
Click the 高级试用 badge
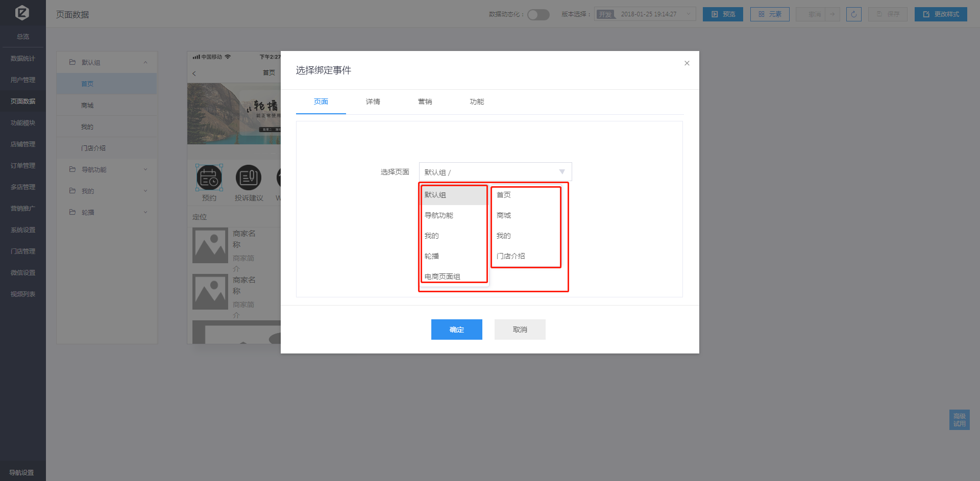pyautogui.click(x=959, y=420)
